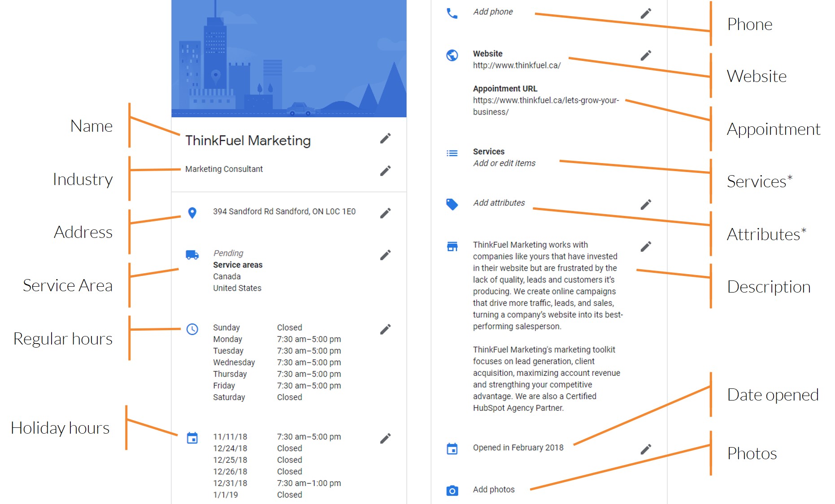Click the camera icon for photos
Viewport: 835px width, 504px height.
(452, 491)
